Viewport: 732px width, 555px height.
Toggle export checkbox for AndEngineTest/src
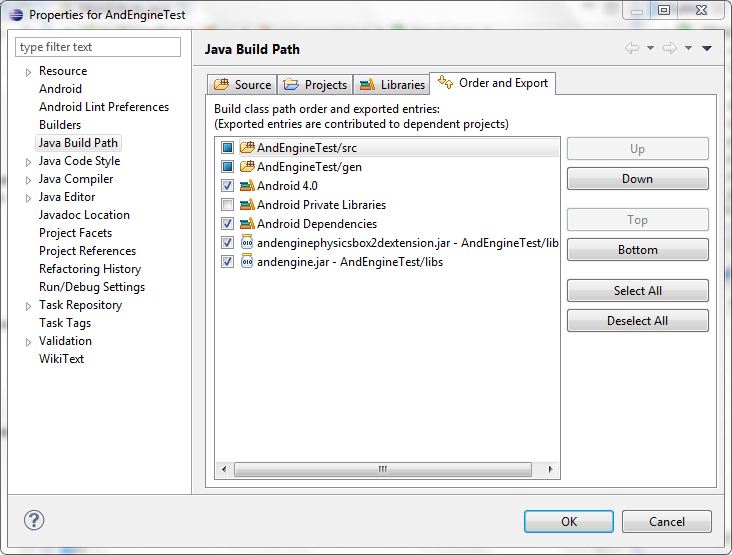click(x=227, y=148)
